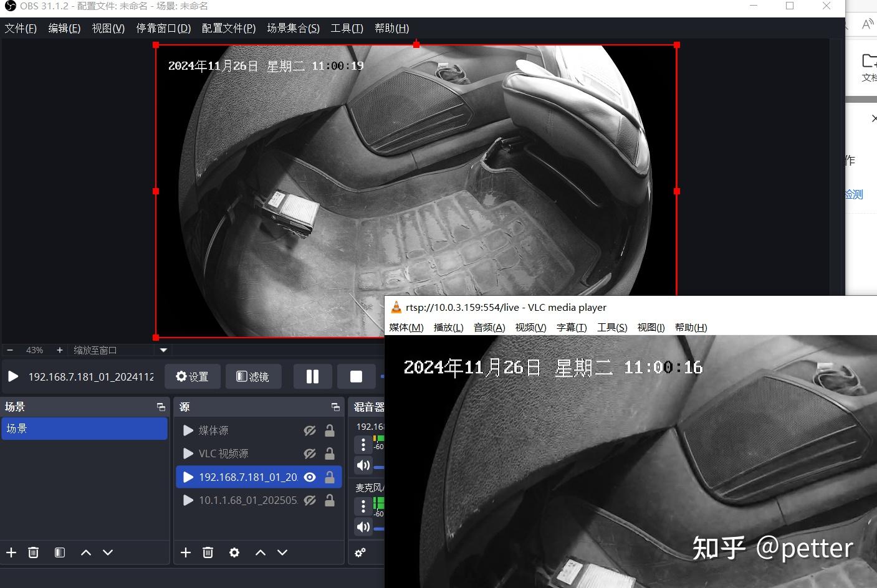Image resolution: width=877 pixels, height=588 pixels.
Task: Hide the visible 192.168.7.181 source
Action: (310, 477)
